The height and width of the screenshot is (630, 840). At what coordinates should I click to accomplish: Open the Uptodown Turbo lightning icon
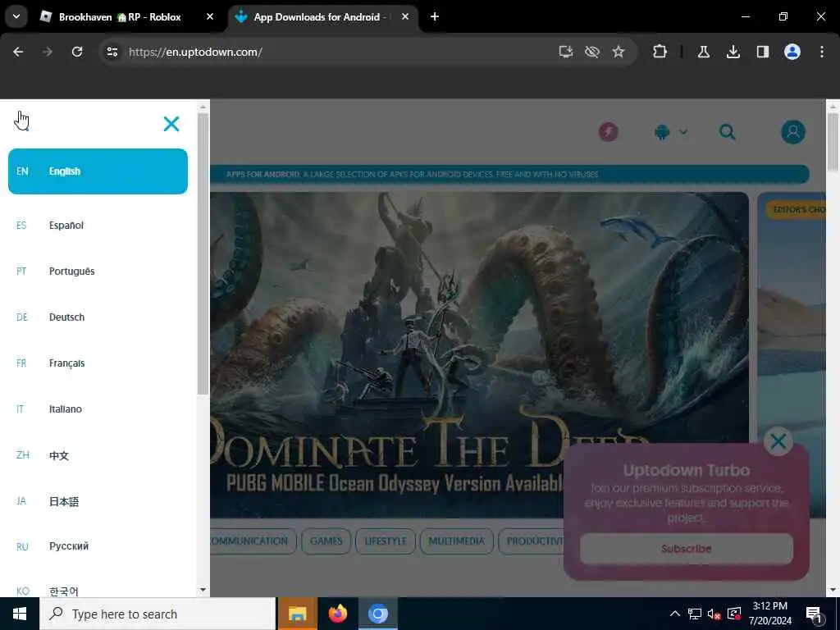coord(608,132)
